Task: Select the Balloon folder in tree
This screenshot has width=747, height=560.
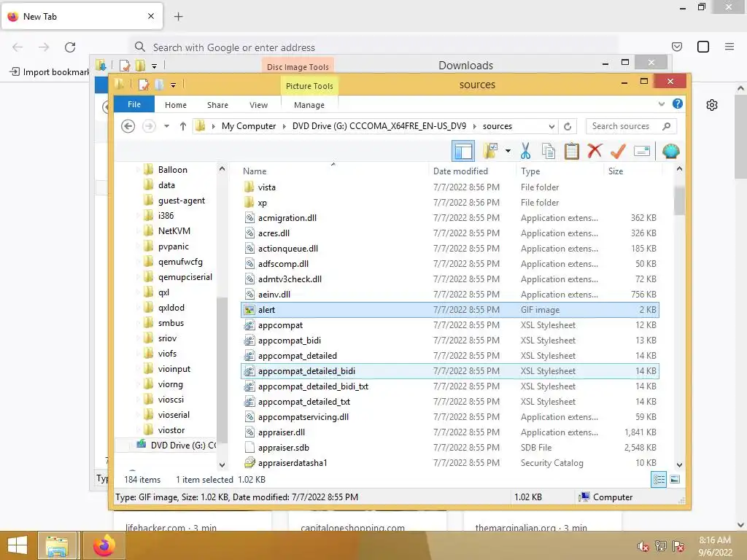Action: [172, 169]
